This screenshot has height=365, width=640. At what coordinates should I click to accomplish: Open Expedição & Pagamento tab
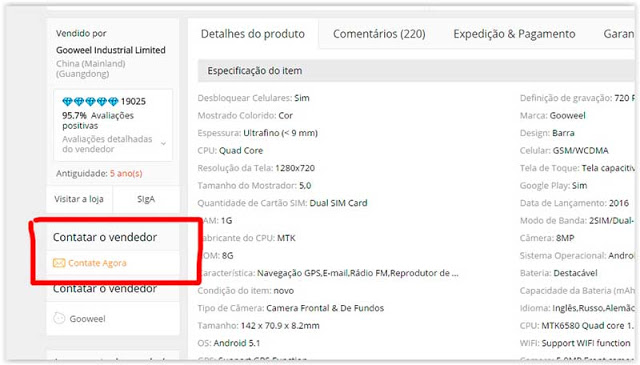[514, 33]
